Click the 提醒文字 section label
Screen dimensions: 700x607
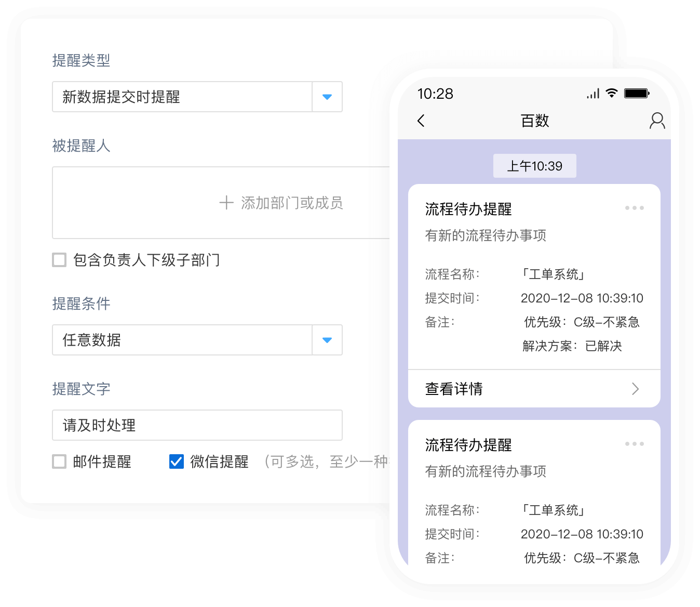pyautogui.click(x=82, y=389)
